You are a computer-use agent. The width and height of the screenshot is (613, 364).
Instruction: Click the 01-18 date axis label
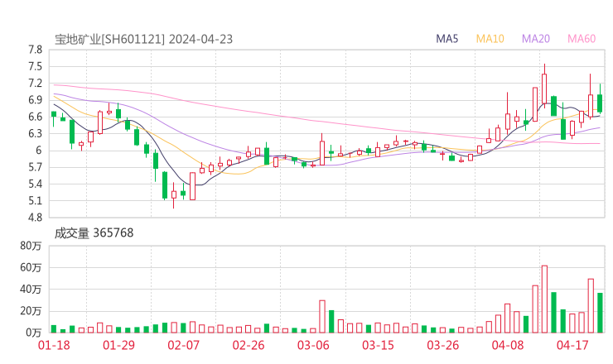pos(54,345)
